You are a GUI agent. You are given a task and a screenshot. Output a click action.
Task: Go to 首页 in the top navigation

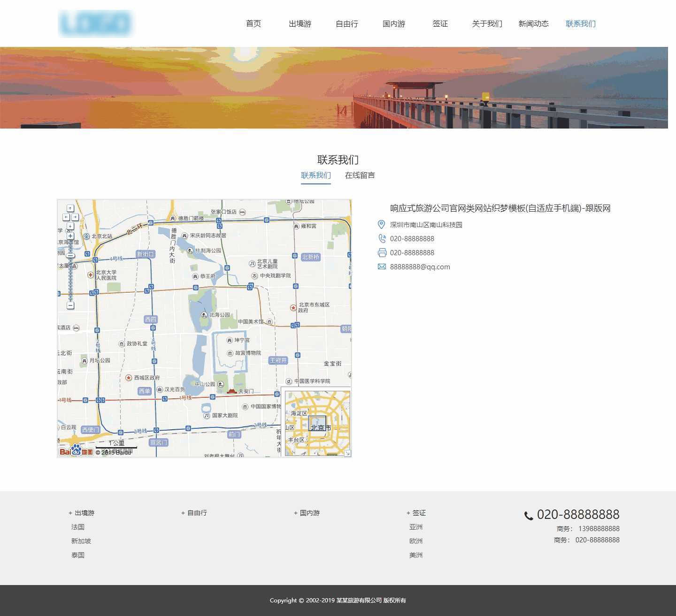coord(253,24)
